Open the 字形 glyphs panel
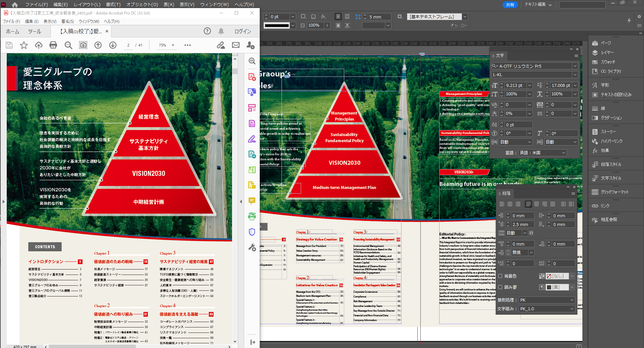 click(x=601, y=85)
